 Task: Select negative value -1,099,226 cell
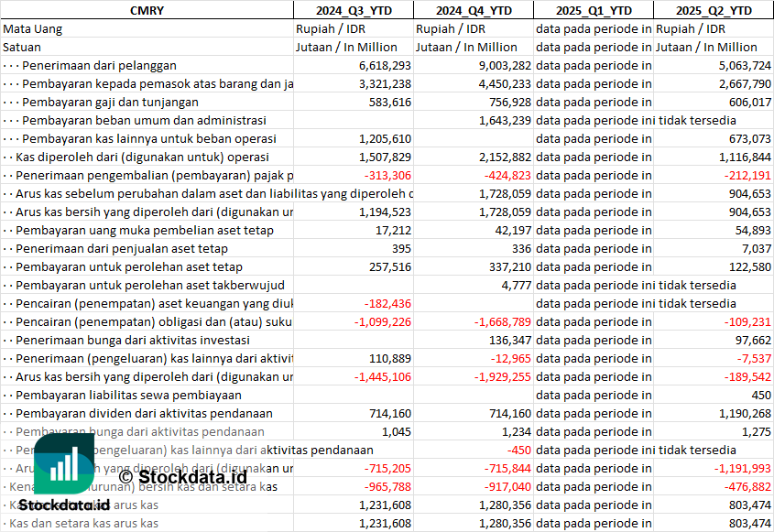click(x=354, y=321)
